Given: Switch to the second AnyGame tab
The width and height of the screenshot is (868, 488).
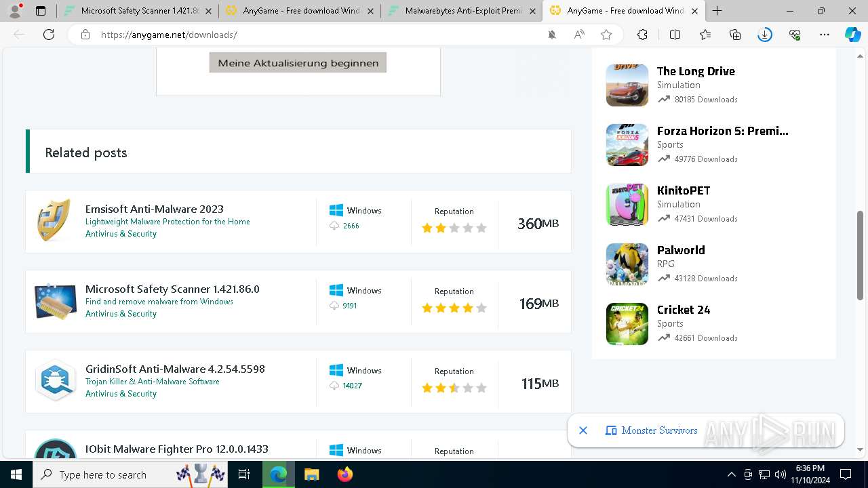Looking at the screenshot, I should [299, 11].
